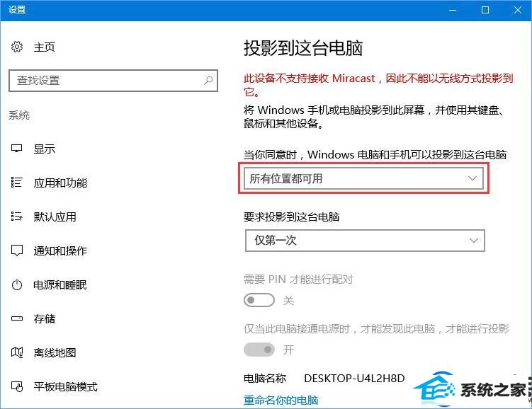Click computer name DESKTOP-U4L2H8D text
The image size is (532, 409).
point(354,378)
